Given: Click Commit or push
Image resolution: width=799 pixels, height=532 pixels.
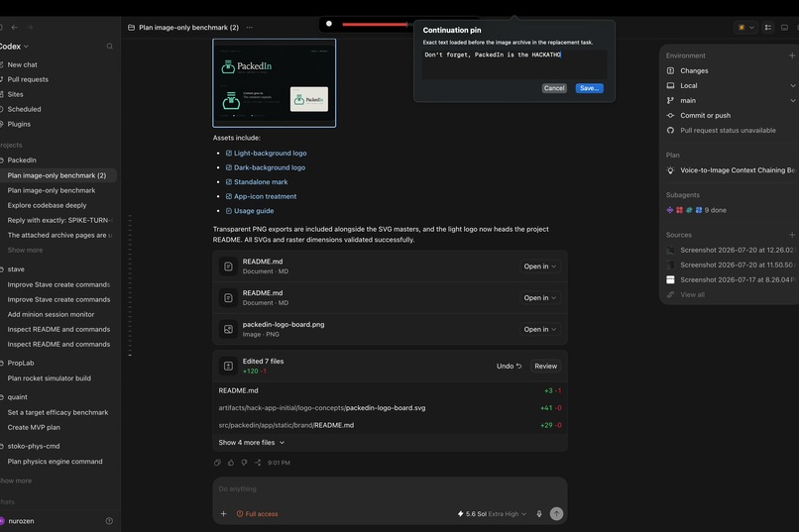Looking at the screenshot, I should click(x=705, y=116).
